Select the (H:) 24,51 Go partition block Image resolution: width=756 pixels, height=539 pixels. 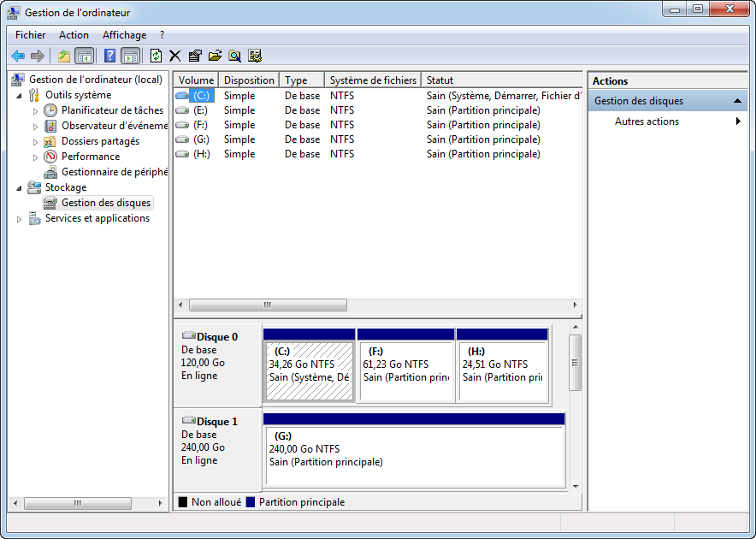(x=502, y=370)
